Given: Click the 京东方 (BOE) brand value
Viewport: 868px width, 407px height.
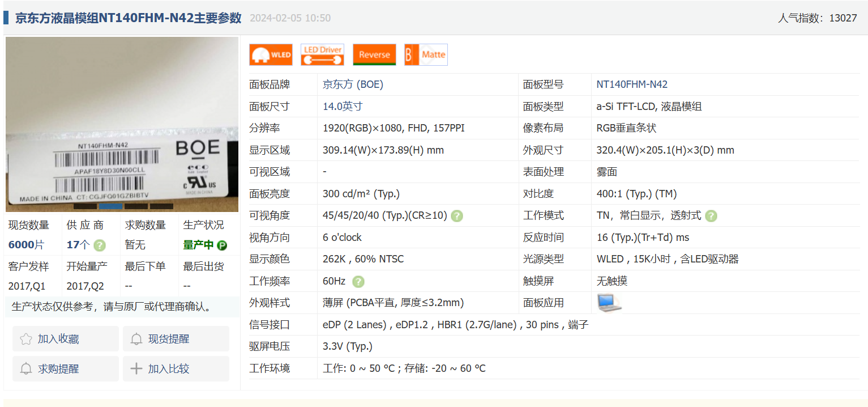Looking at the screenshot, I should 353,84.
